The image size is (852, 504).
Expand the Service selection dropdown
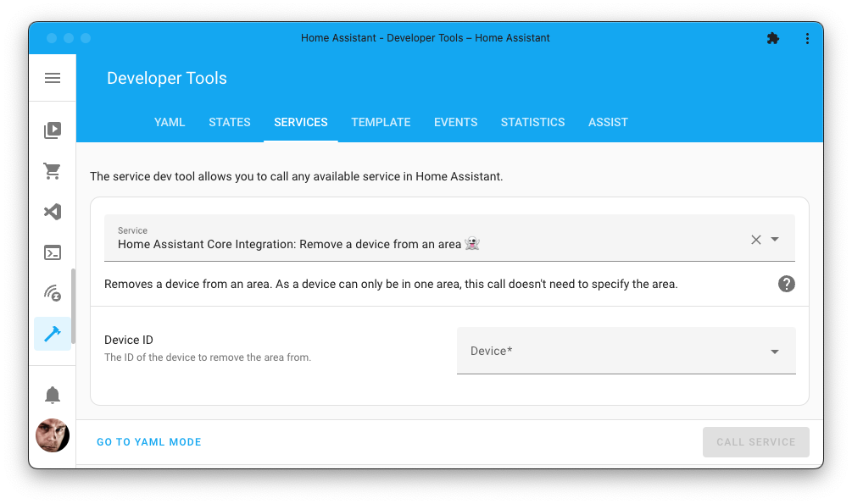776,240
